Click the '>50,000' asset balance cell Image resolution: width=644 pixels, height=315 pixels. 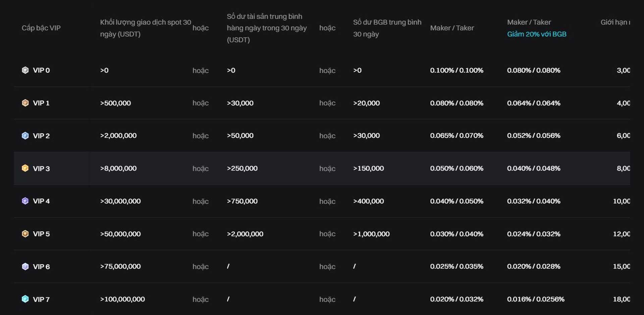[x=240, y=136]
